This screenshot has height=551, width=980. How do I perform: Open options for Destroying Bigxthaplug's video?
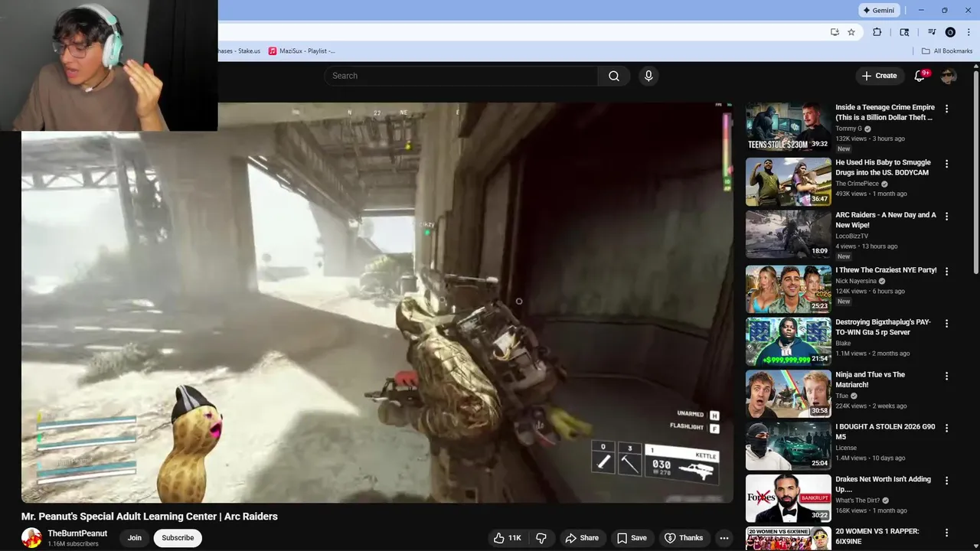coord(946,324)
